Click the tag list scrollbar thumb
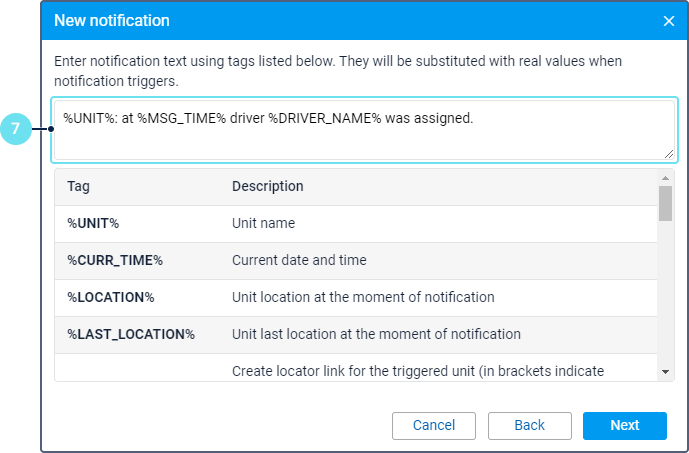Image resolution: width=689 pixels, height=453 pixels. (x=666, y=203)
